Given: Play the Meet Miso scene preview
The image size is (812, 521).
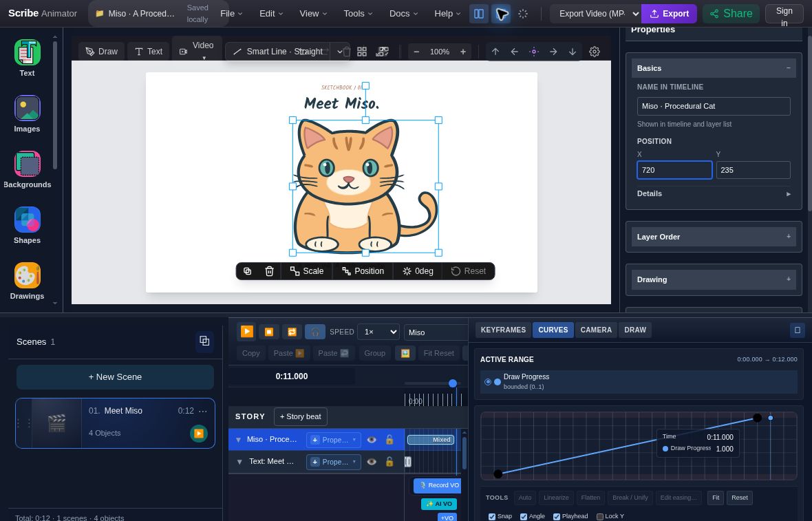Looking at the screenshot, I should (198, 434).
